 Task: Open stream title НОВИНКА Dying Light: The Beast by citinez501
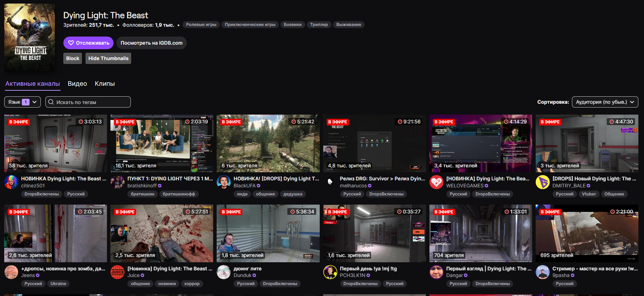[x=64, y=179]
